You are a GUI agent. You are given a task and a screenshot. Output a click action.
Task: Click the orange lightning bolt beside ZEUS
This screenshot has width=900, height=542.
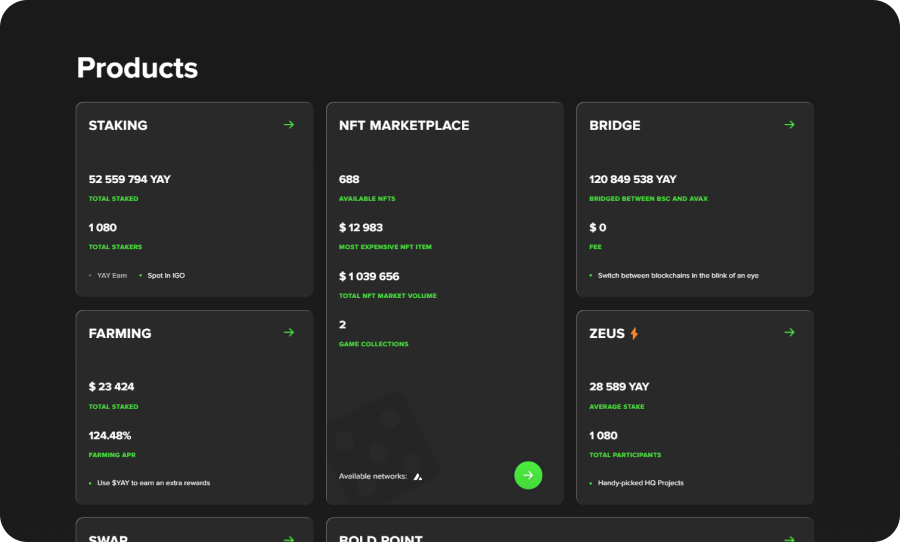click(x=634, y=334)
